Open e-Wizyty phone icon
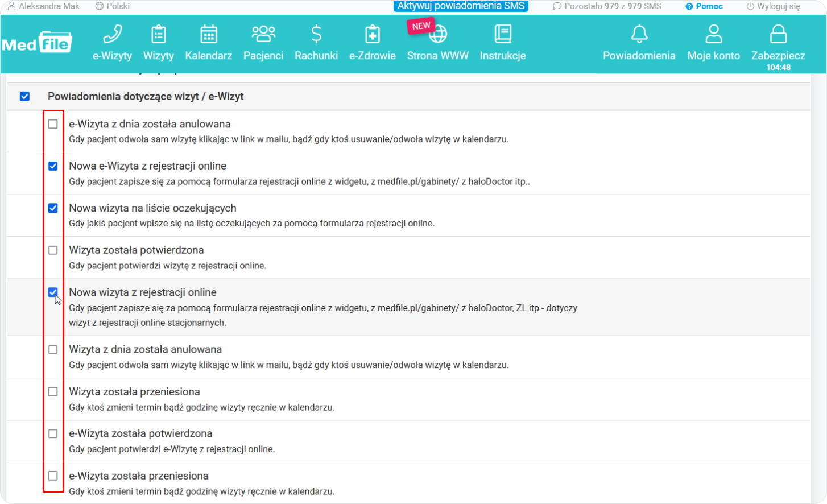827x504 pixels. click(x=113, y=35)
